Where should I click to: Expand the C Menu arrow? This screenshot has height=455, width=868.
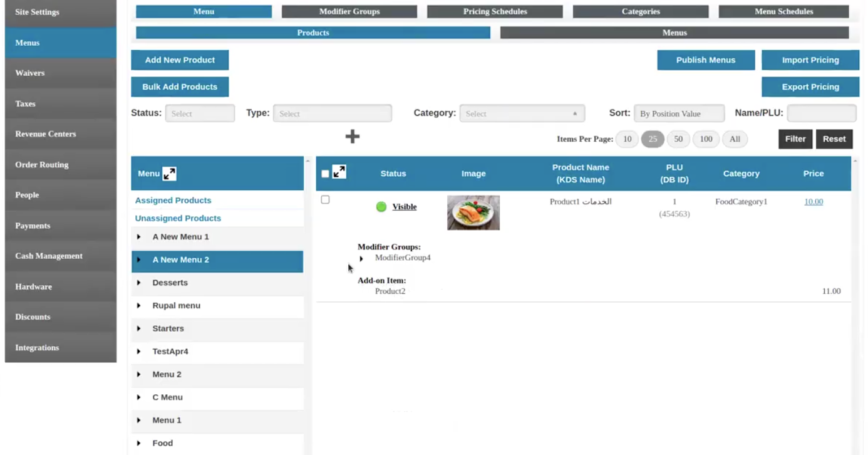139,397
